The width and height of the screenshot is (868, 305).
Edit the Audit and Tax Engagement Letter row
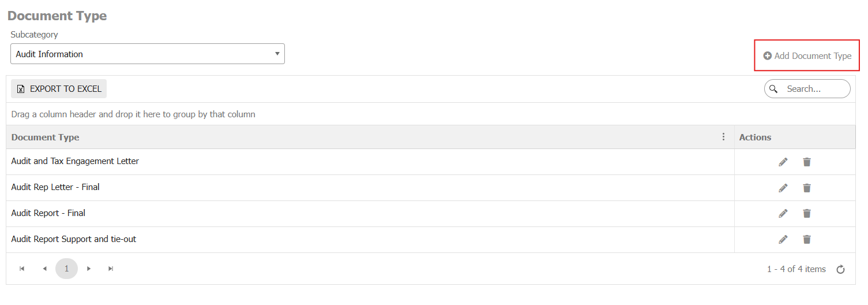pos(783,162)
